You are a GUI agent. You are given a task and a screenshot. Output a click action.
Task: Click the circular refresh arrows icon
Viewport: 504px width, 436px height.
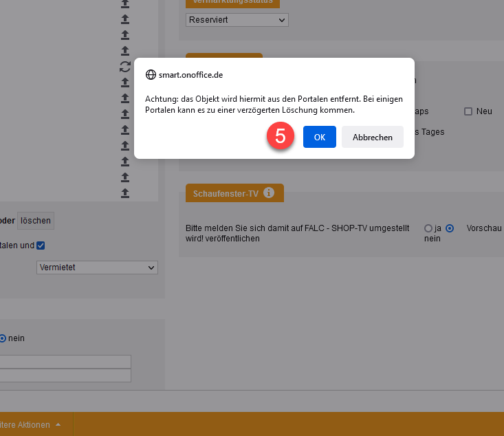124,67
